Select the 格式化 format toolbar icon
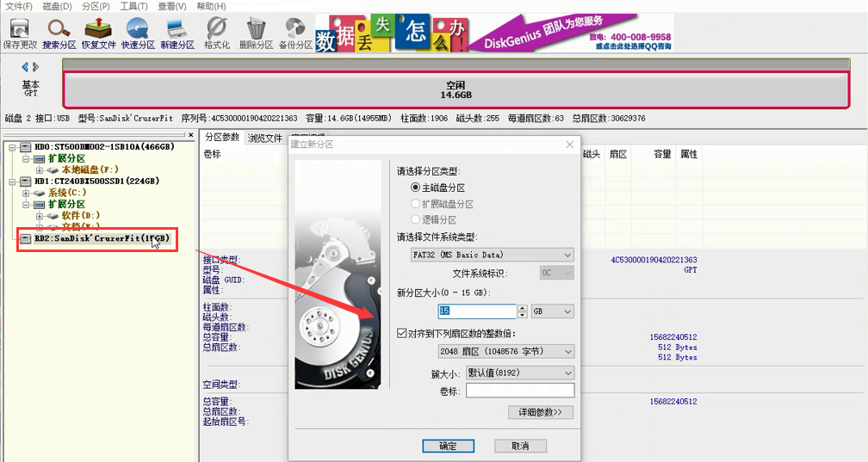Viewport: 868px width, 462px height. (x=216, y=34)
